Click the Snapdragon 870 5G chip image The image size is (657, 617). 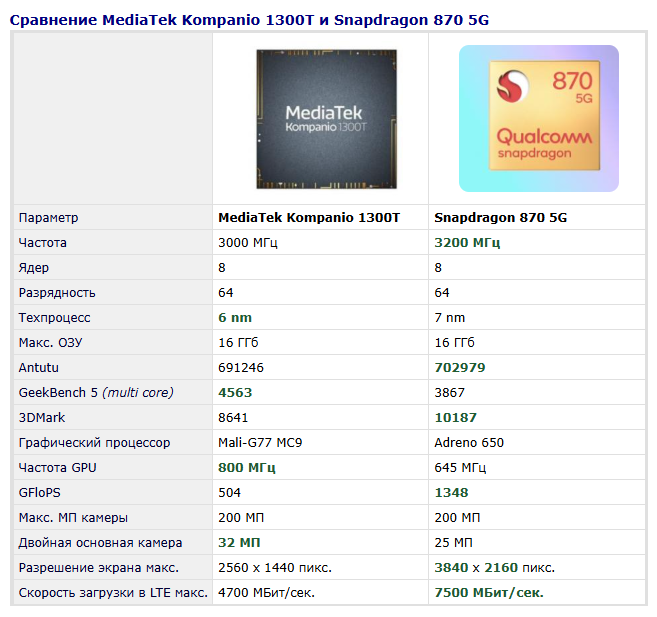tap(538, 119)
